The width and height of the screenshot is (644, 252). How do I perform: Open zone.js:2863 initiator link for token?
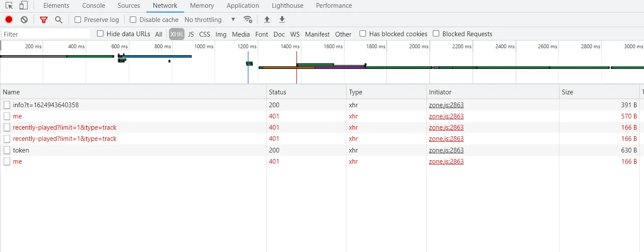446,150
